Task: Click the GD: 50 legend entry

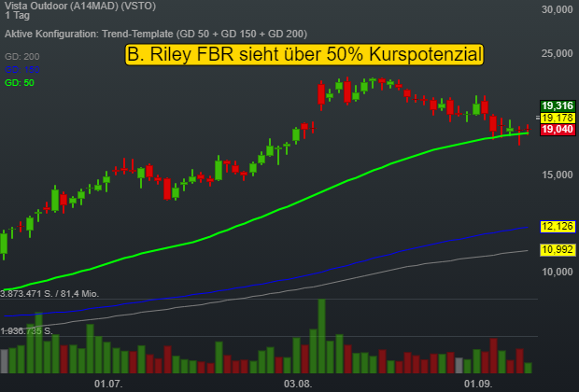Action: (x=20, y=83)
